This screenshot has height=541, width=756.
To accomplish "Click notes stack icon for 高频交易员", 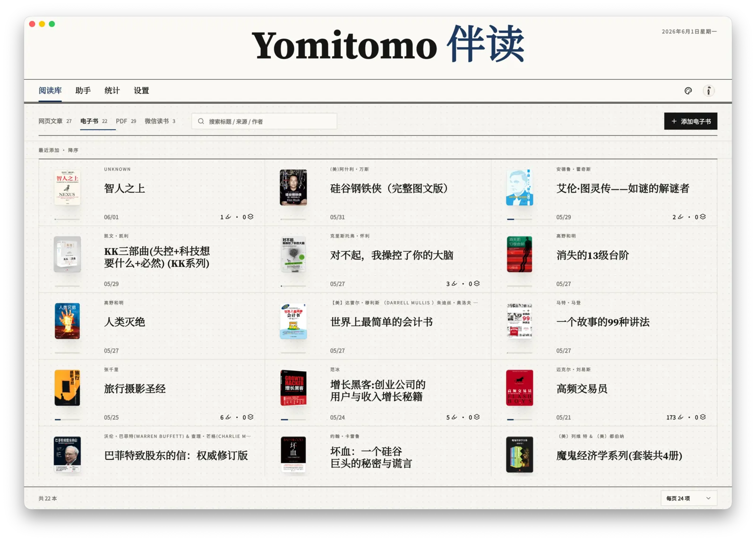I will (703, 417).
